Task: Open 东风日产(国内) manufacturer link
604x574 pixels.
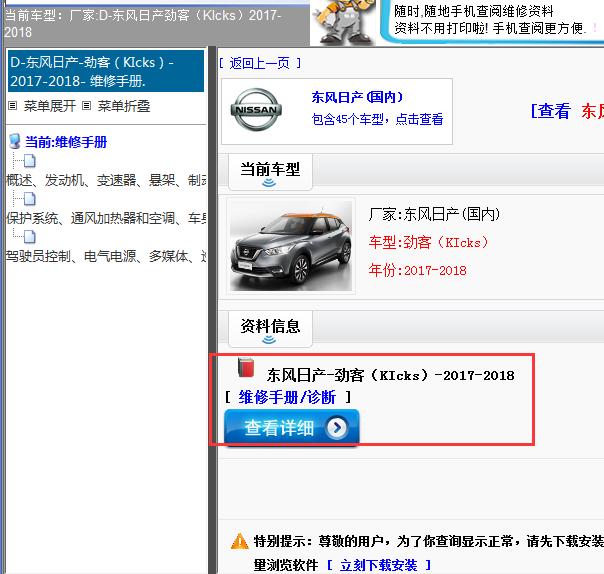Action: (x=357, y=97)
